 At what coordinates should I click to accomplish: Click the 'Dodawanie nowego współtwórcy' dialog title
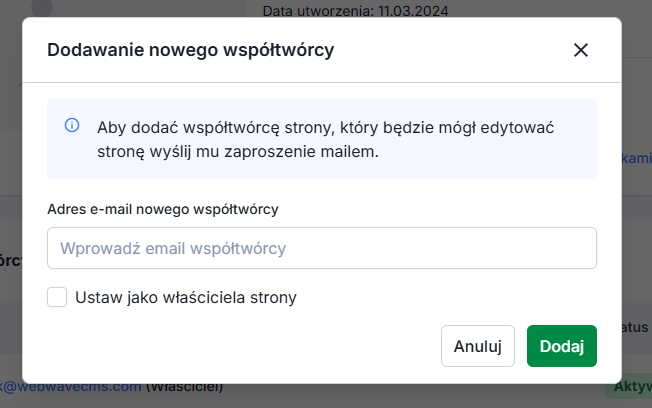[x=190, y=50]
